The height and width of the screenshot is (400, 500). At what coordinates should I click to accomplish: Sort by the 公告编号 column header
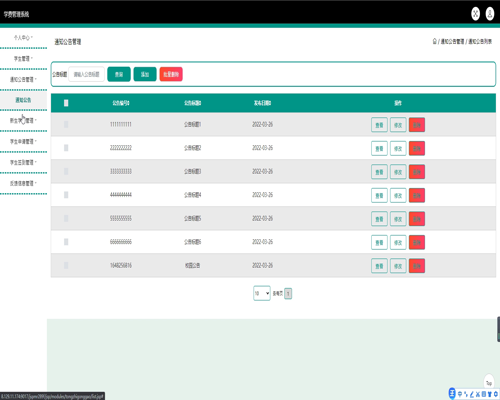[x=121, y=103]
